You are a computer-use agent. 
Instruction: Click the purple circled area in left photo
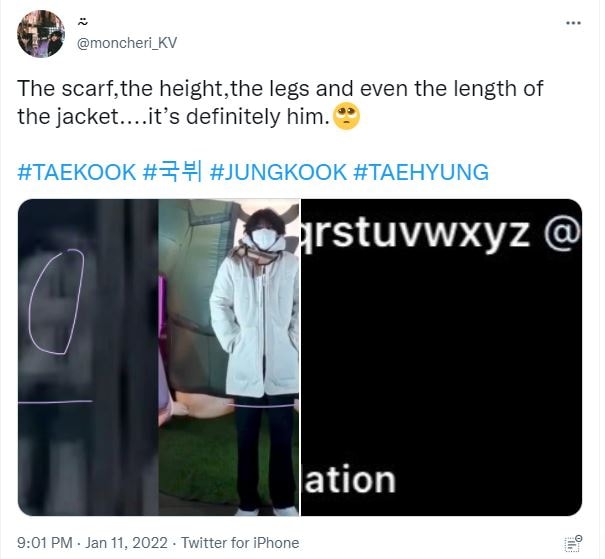pyautogui.click(x=57, y=302)
